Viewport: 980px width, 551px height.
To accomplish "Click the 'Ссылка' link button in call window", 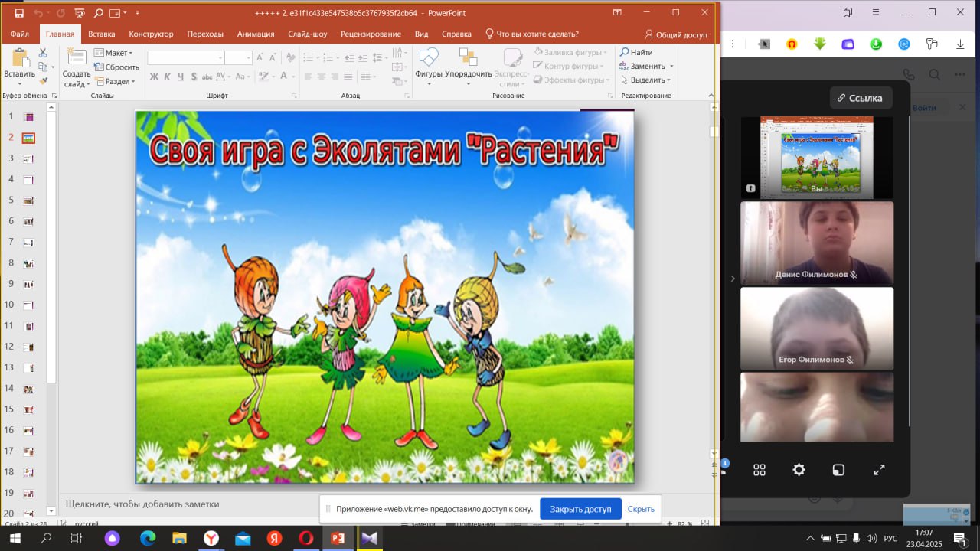I will pos(860,98).
